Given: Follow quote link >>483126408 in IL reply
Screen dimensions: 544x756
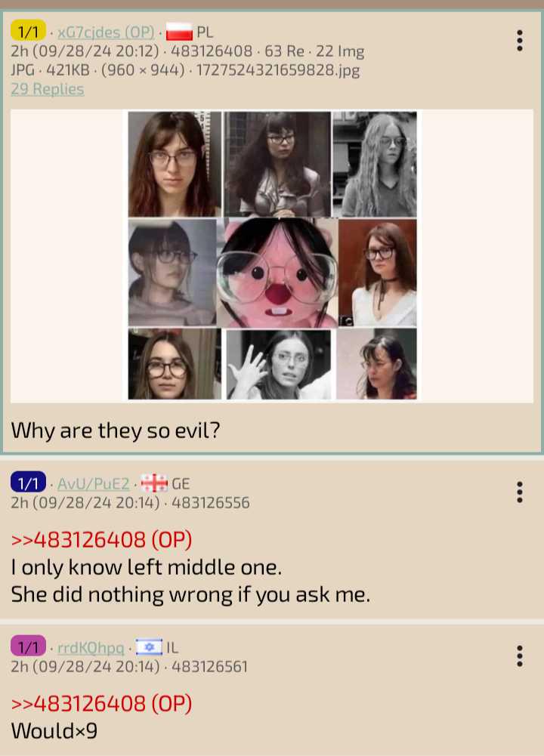Looking at the screenshot, I should (x=101, y=703).
